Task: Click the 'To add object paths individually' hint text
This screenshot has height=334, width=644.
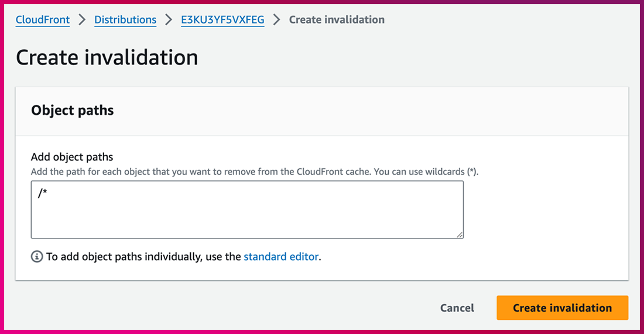Action: click(143, 257)
